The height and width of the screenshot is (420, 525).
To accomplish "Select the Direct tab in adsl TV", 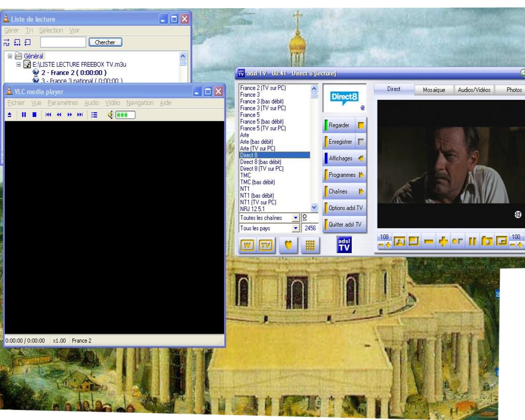I will point(394,89).
